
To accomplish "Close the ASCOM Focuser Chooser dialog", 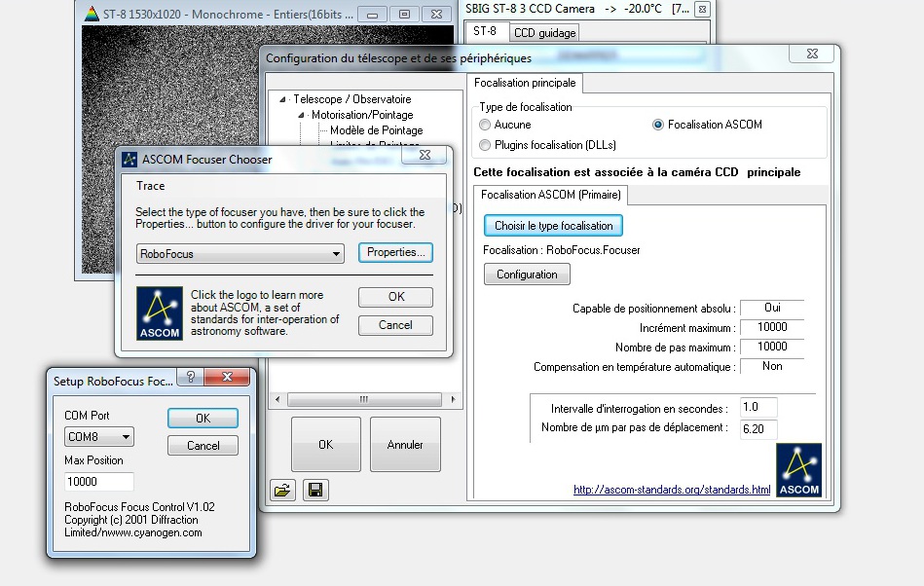I will [425, 155].
